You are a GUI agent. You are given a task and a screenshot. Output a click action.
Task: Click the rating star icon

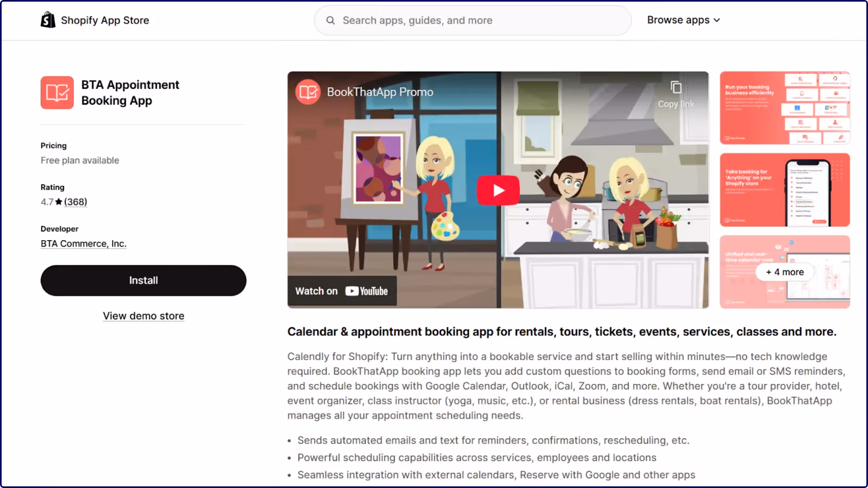click(59, 202)
